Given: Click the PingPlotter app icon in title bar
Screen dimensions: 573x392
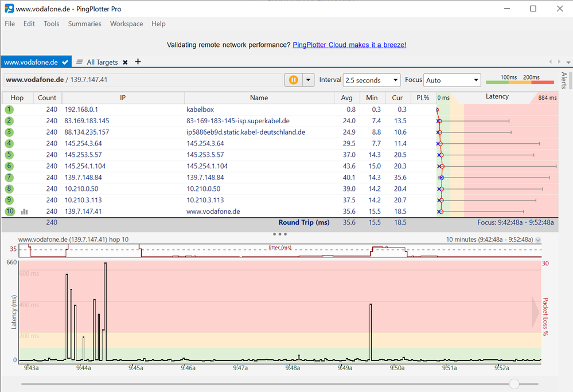Looking at the screenshot, I should 9,9.
